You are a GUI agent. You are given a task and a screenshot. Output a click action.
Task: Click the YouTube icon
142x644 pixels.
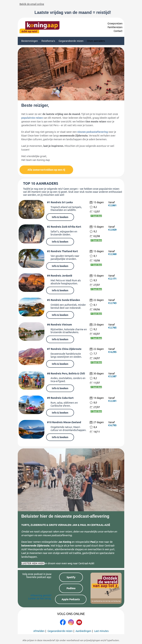coord(79,622)
